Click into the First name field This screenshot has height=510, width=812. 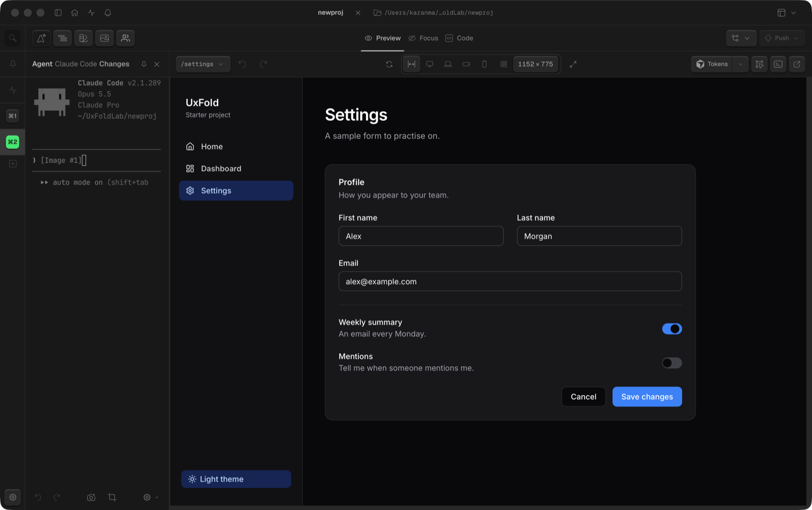[421, 236]
